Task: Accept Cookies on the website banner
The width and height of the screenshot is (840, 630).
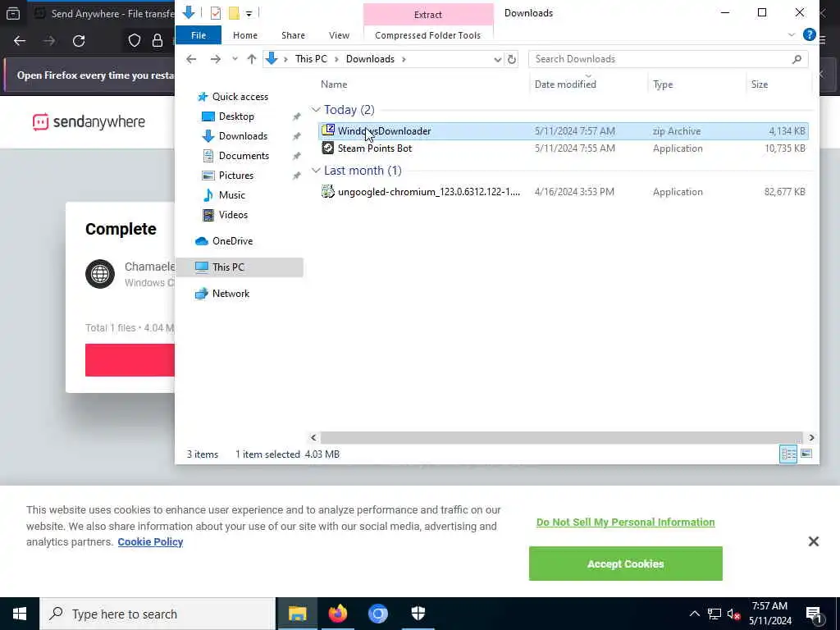Action: click(625, 564)
